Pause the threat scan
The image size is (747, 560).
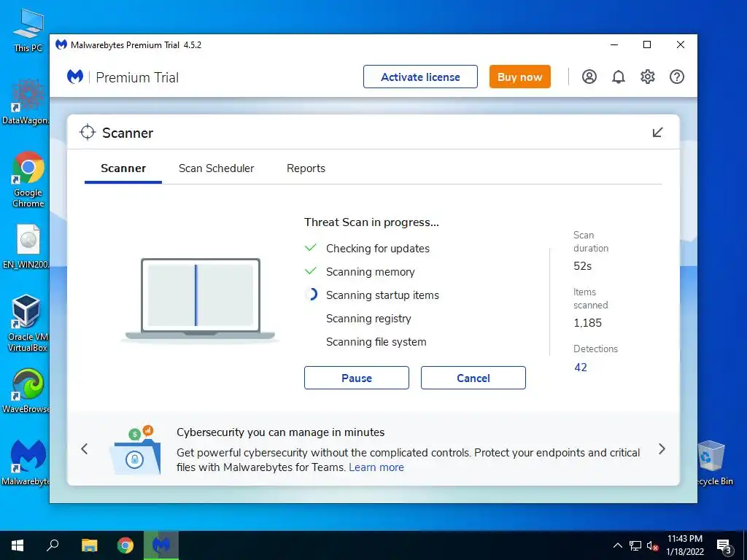(x=356, y=378)
